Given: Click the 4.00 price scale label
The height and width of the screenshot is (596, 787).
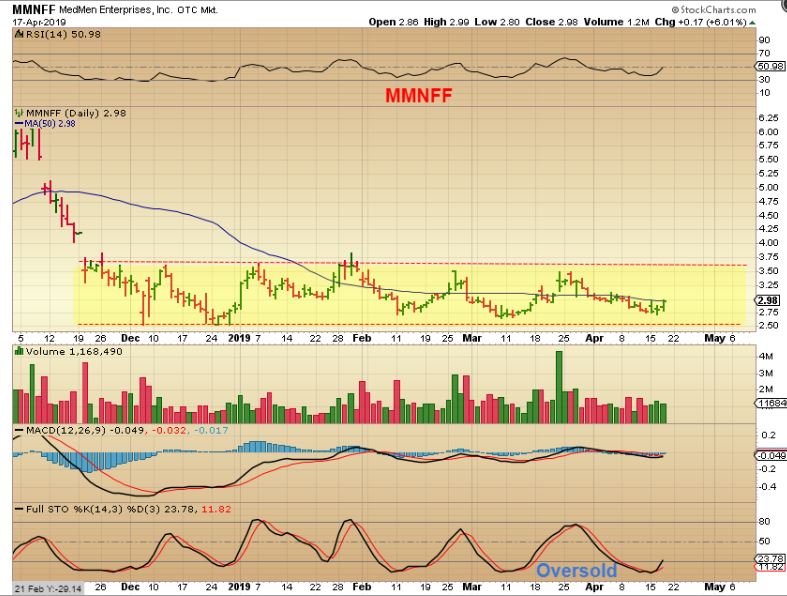Looking at the screenshot, I should tap(768, 243).
